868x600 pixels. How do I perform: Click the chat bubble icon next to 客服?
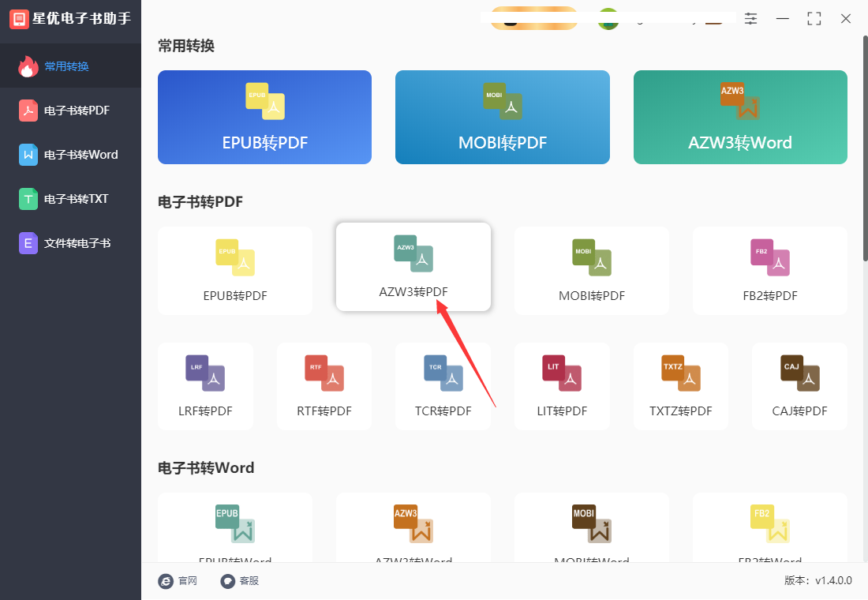tap(227, 581)
